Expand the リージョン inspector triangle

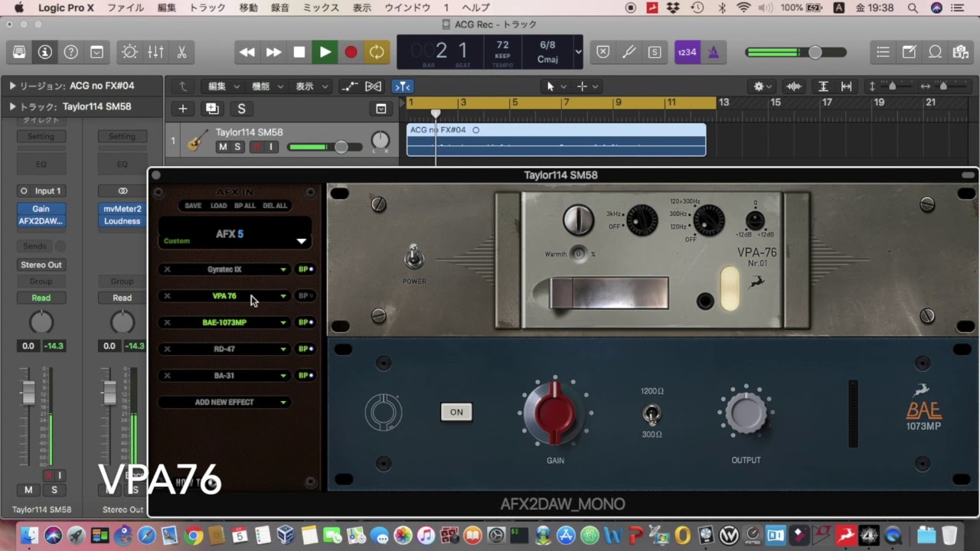pyautogui.click(x=13, y=86)
